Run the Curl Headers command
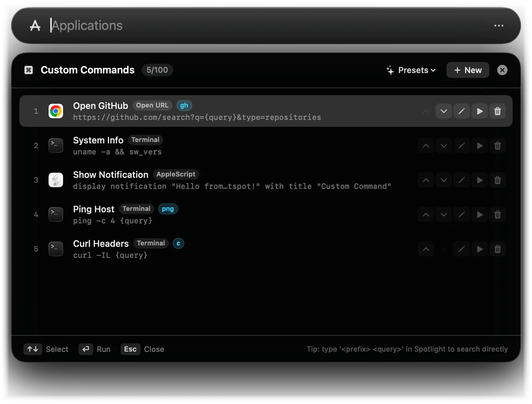This screenshot has height=404, width=532. point(480,249)
